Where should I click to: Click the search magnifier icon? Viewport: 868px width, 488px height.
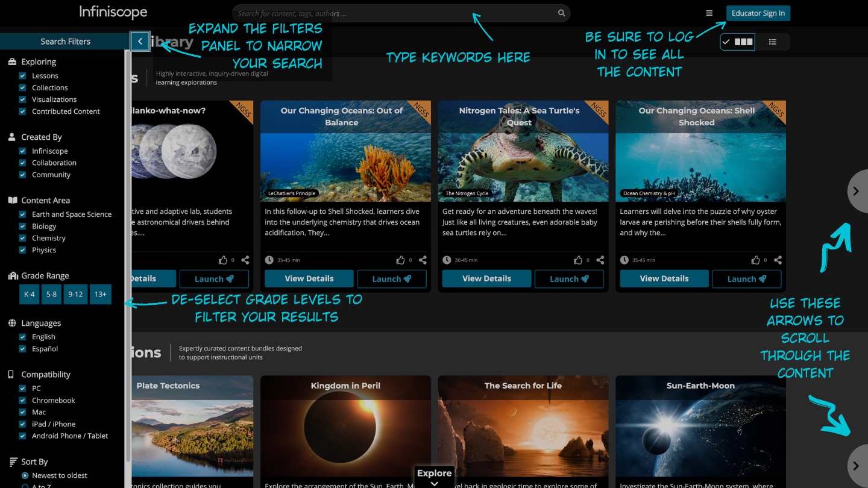561,13
